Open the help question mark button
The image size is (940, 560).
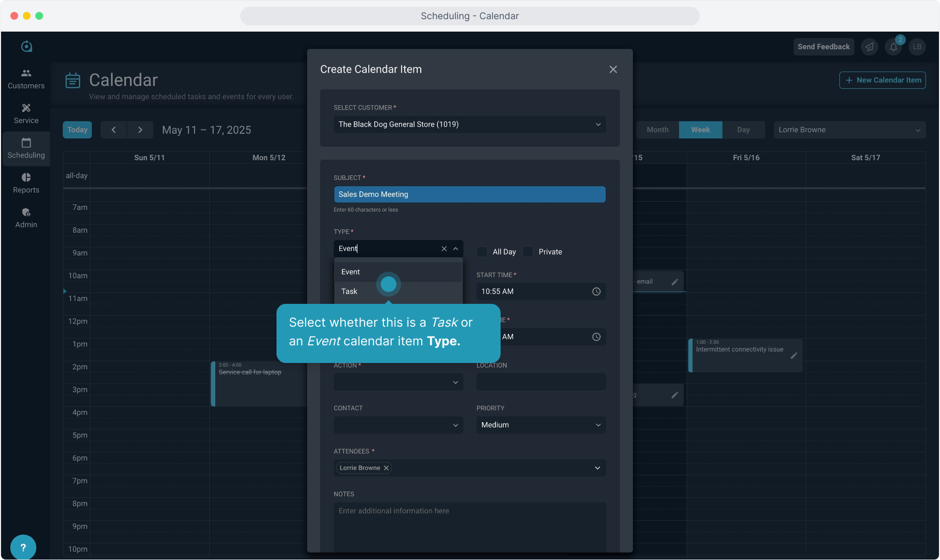pyautogui.click(x=23, y=547)
